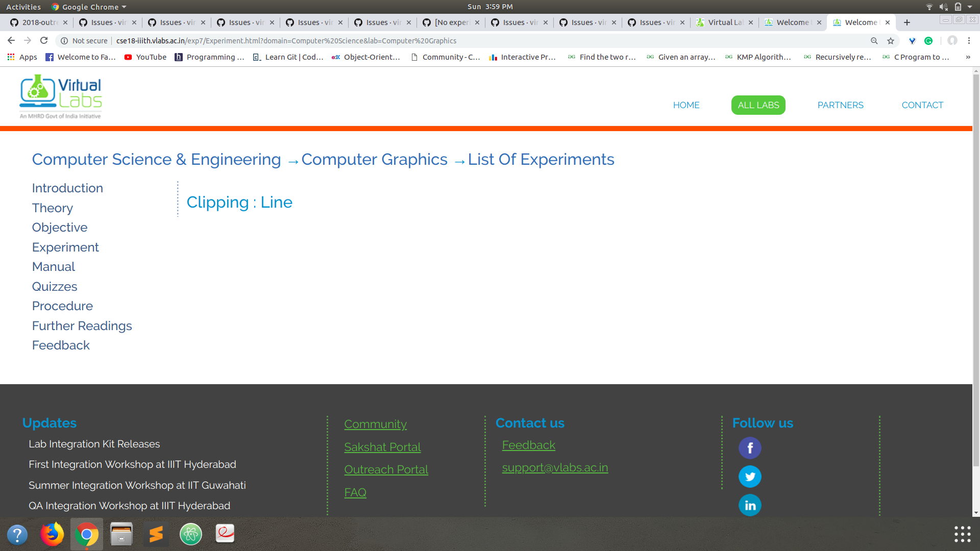The height and width of the screenshot is (551, 980).
Task: Open the help icon in the dock
Action: (17, 534)
